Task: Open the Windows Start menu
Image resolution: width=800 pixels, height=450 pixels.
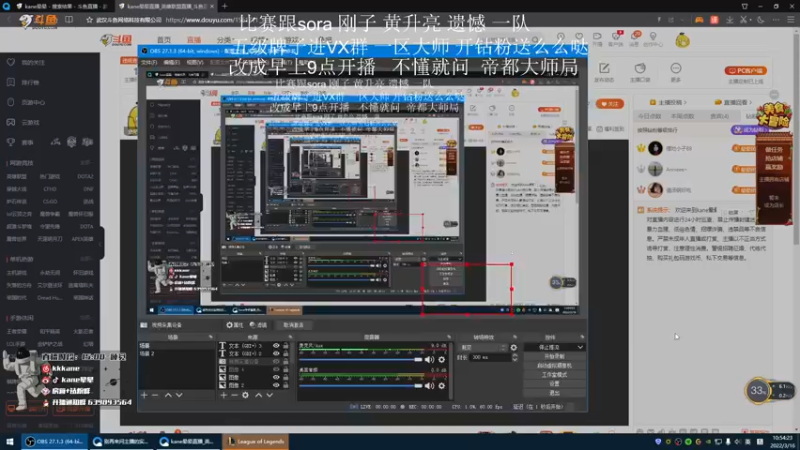Action: click(x=10, y=441)
